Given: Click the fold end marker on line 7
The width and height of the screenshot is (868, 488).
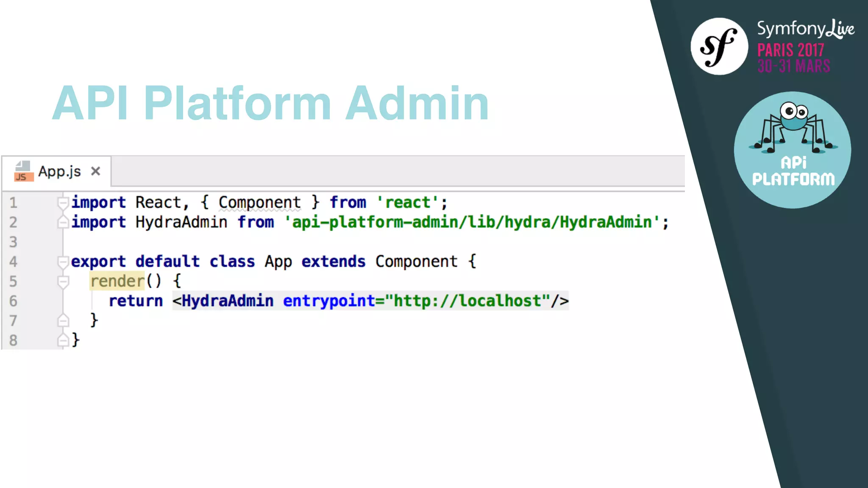Looking at the screenshot, I should point(63,320).
